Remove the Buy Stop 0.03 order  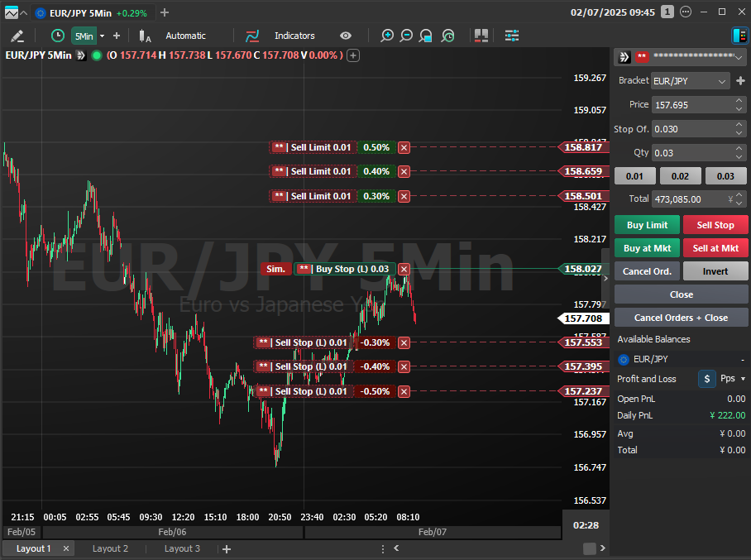[x=404, y=269]
